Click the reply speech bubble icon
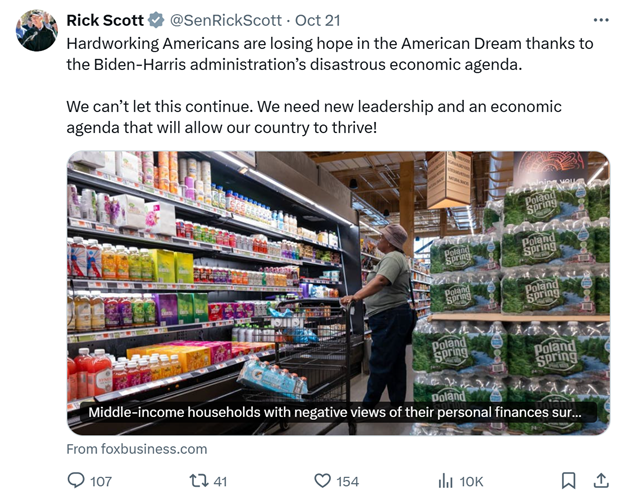The height and width of the screenshot is (490, 624). pyautogui.click(x=76, y=480)
